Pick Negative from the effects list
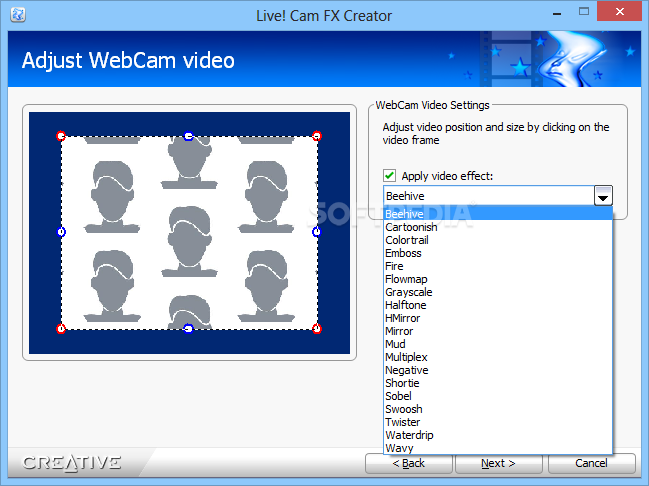The width and height of the screenshot is (649, 486). 498,370
